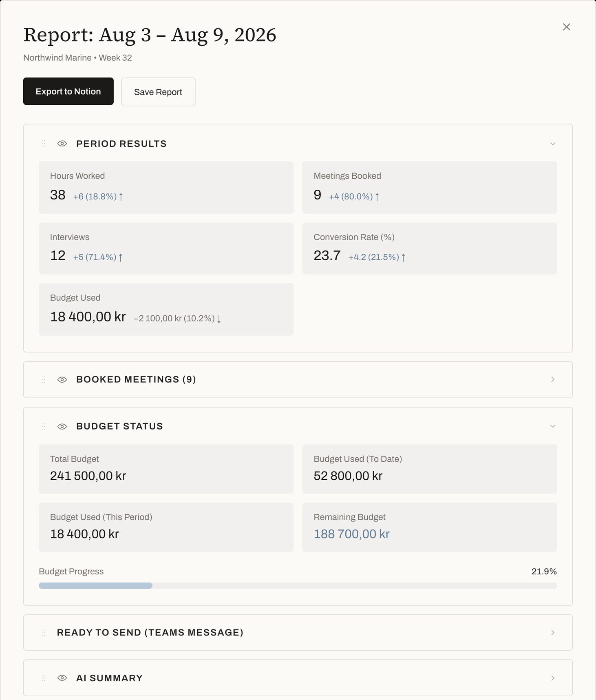Expand the Booked Meetings (9) chevron
596x700 pixels.
point(553,379)
